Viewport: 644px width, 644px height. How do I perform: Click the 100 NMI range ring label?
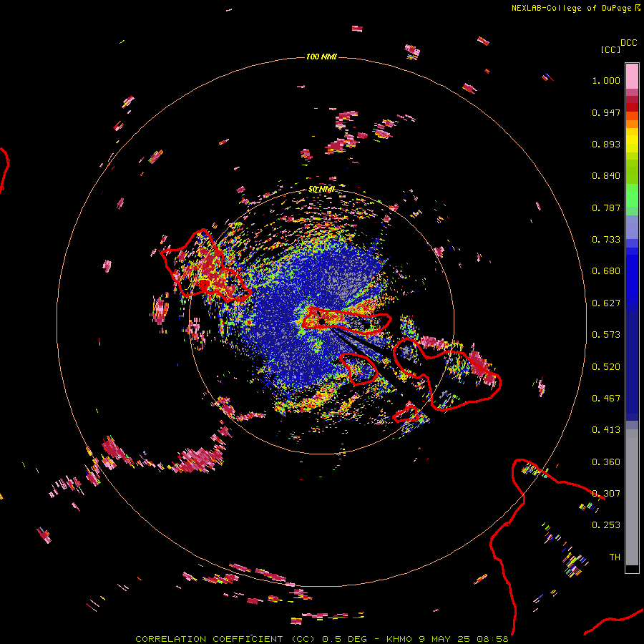coord(321,57)
